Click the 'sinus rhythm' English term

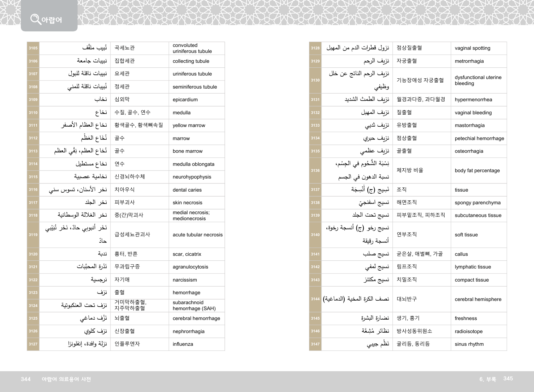coord(469,344)
